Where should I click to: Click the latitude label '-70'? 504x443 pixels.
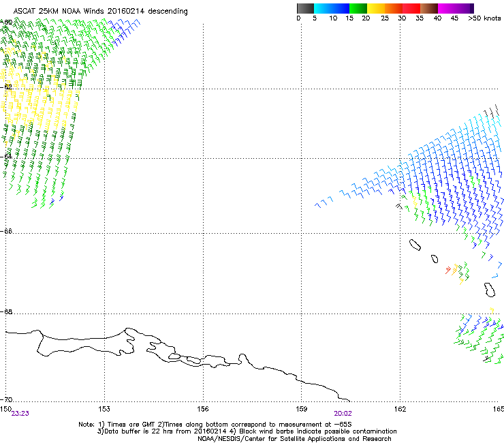pyautogui.click(x=6, y=399)
